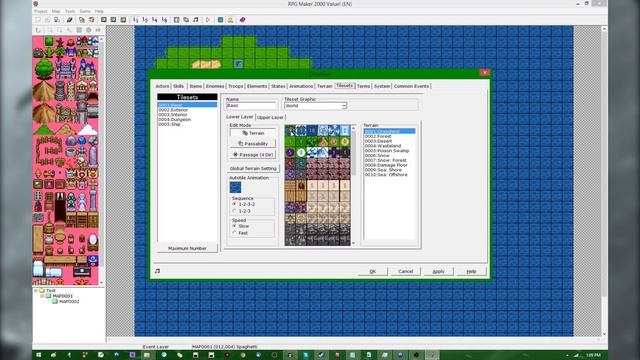Set map zoom to 1/2 scale
The height and width of the screenshot is (360, 640).
coord(145,20)
